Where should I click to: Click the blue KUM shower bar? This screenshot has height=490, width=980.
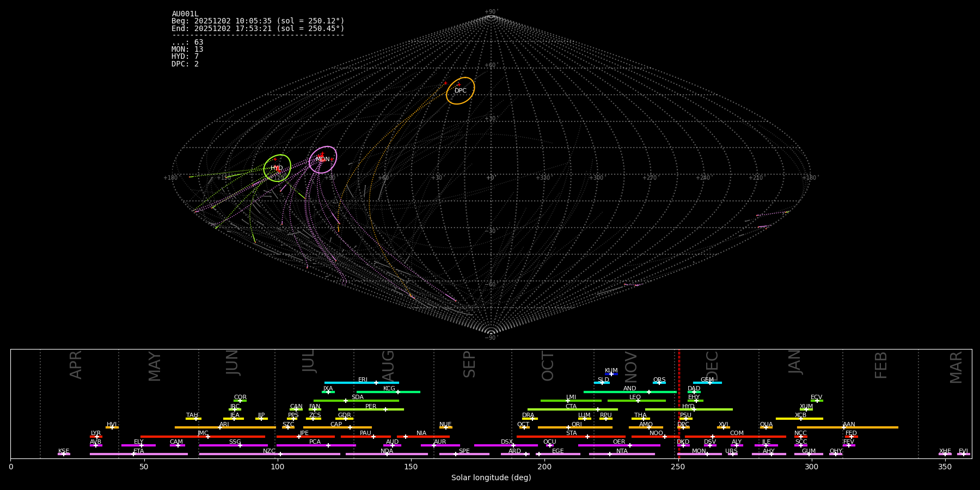[x=611, y=374]
